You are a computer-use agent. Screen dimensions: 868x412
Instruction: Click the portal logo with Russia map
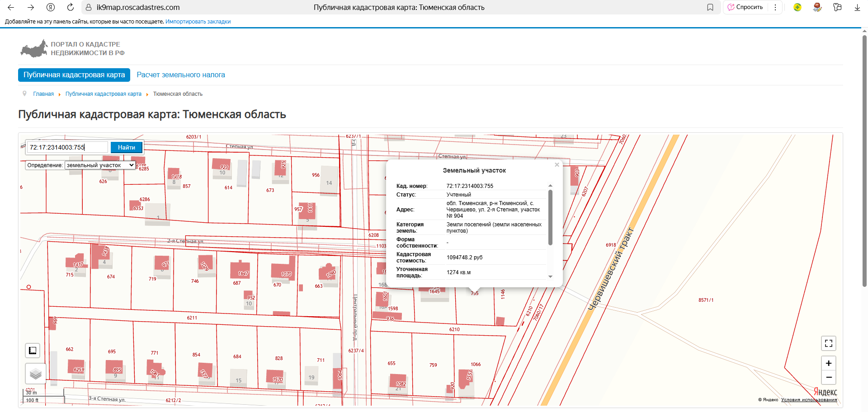[x=34, y=49]
